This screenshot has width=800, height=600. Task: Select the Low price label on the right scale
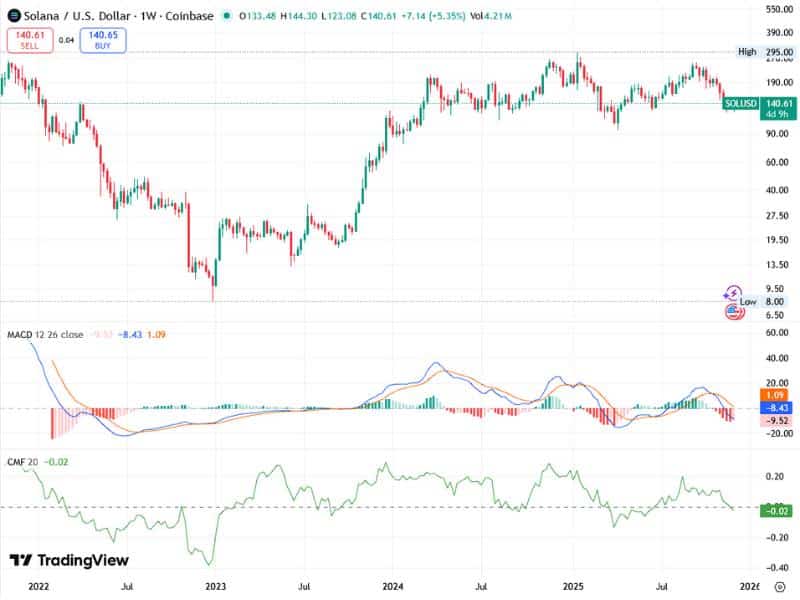click(747, 301)
